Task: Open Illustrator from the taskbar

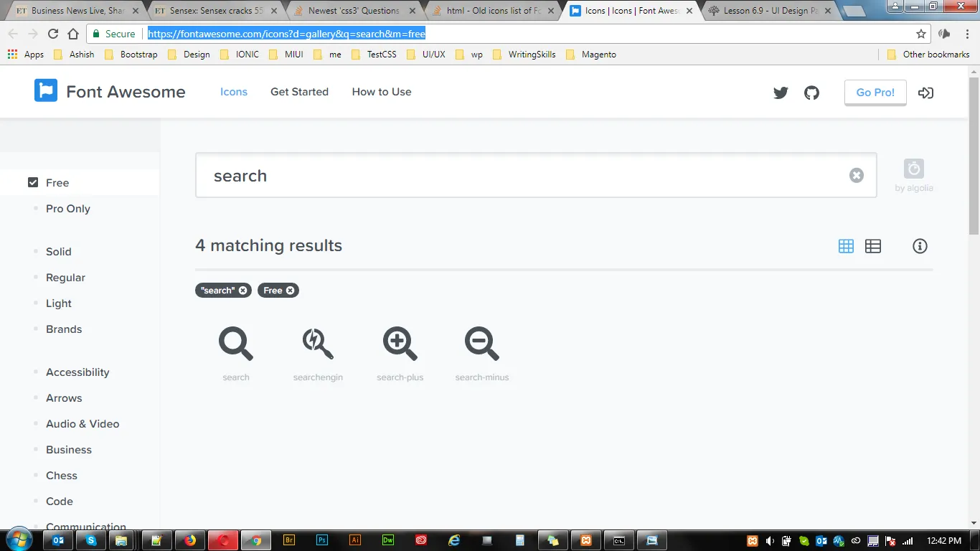Action: pos(355,540)
